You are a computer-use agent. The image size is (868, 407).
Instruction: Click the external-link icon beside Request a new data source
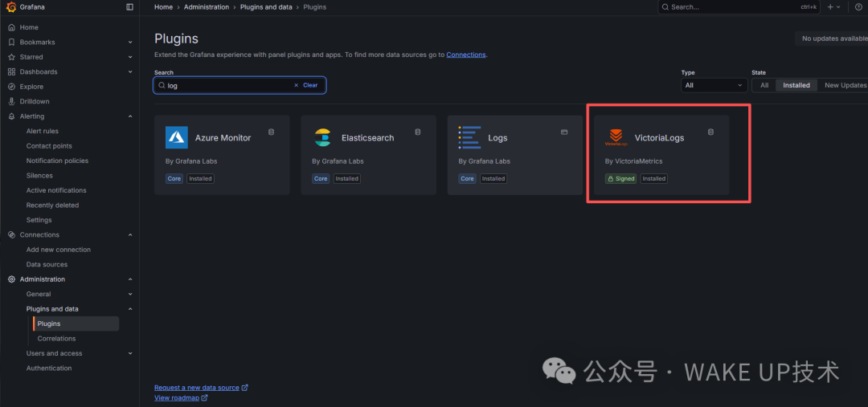click(x=245, y=388)
